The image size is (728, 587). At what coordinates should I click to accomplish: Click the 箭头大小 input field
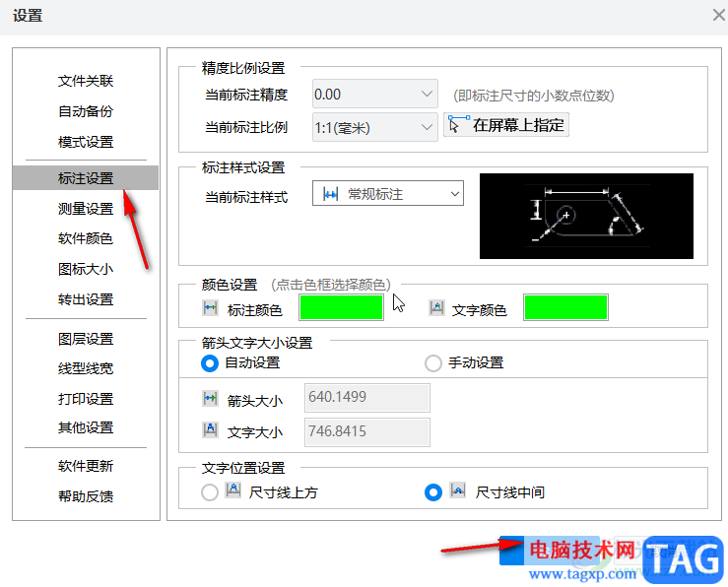pos(366,398)
